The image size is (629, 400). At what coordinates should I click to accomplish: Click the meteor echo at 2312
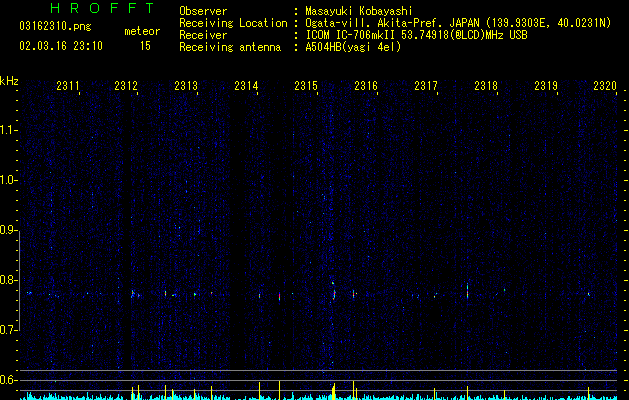133,294
